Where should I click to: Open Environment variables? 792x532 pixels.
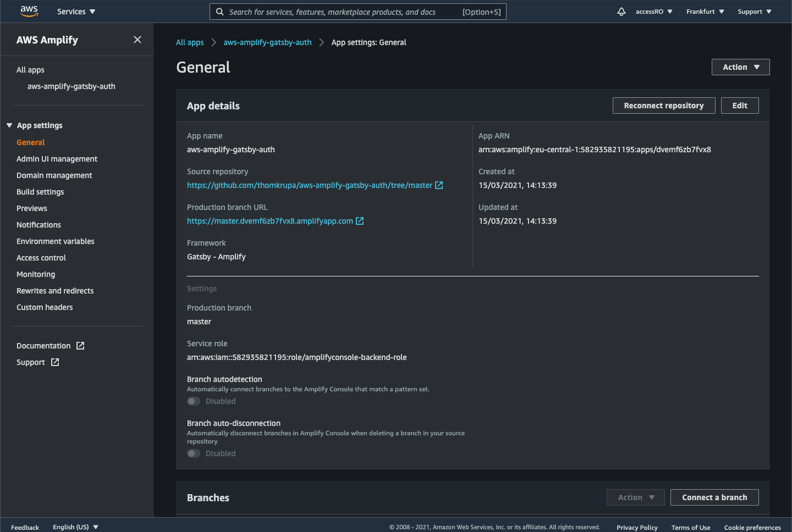[56, 241]
